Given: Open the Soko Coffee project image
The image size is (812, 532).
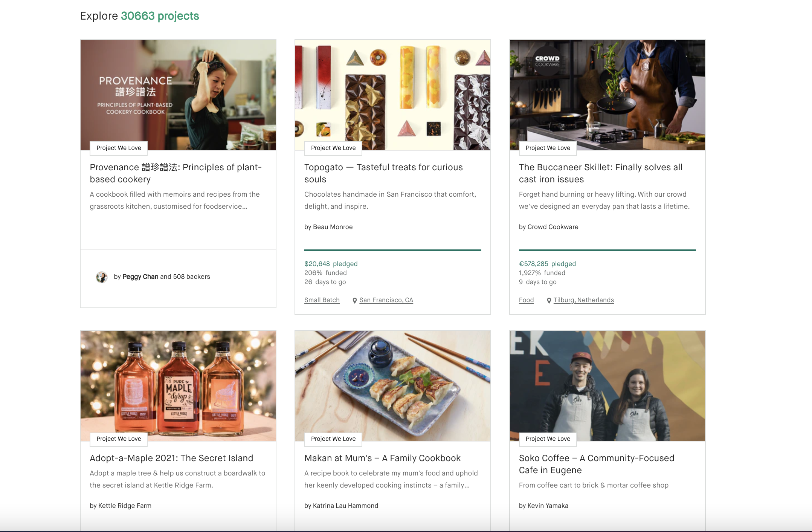Looking at the screenshot, I should pyautogui.click(x=607, y=386).
